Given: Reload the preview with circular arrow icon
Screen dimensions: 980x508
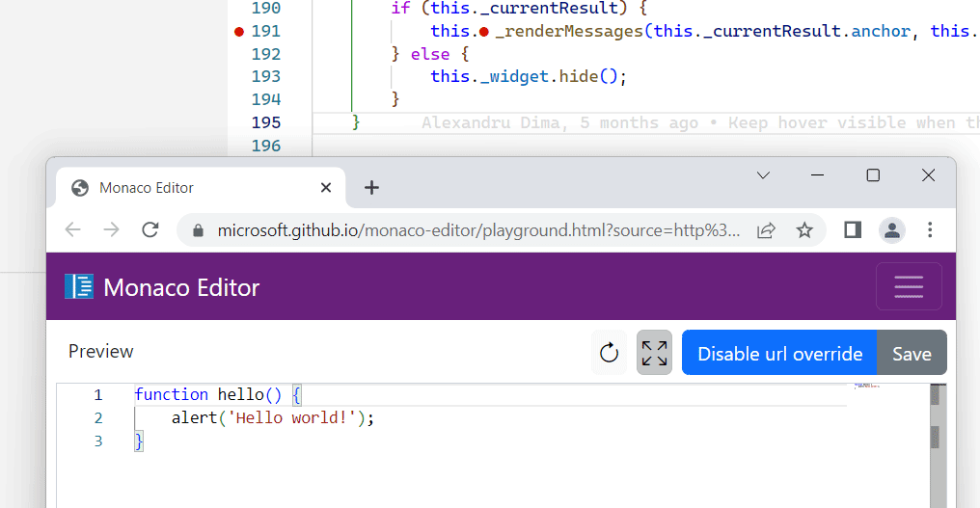Looking at the screenshot, I should pos(609,353).
